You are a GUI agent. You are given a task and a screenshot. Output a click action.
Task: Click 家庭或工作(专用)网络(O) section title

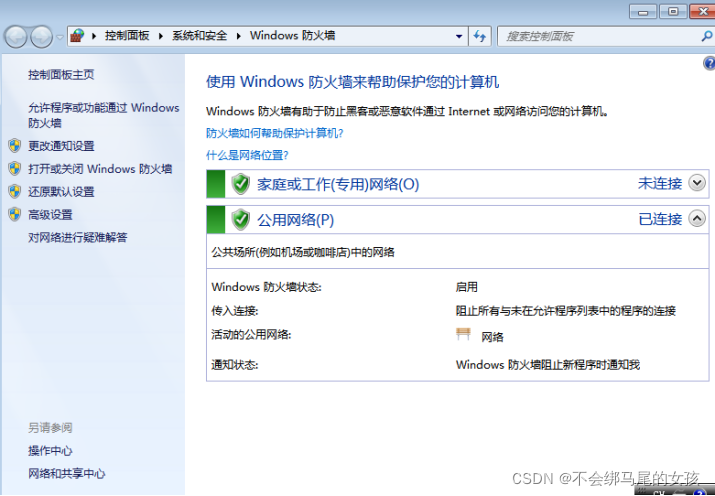tap(338, 184)
